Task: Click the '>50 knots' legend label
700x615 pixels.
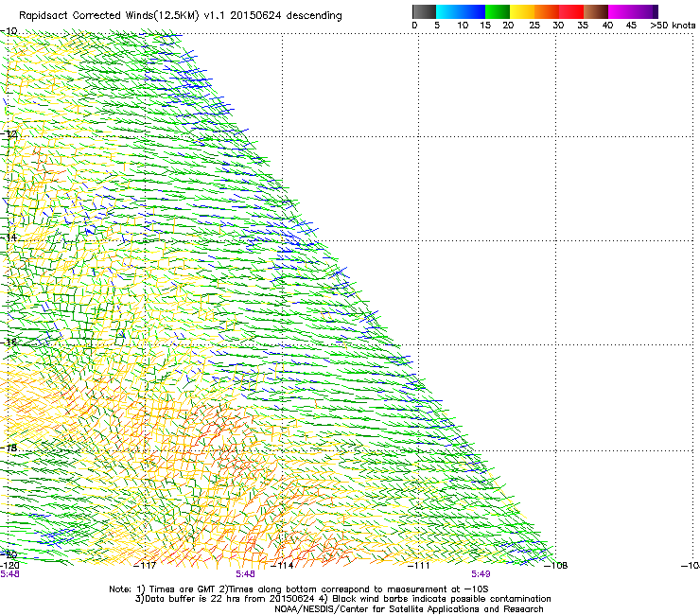Action: click(673, 26)
